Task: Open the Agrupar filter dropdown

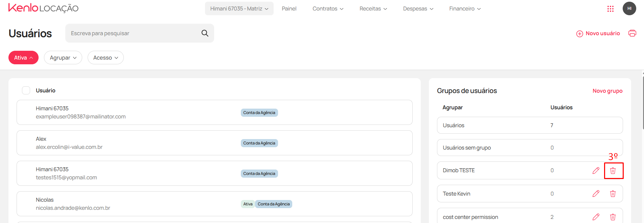Action: click(63, 58)
